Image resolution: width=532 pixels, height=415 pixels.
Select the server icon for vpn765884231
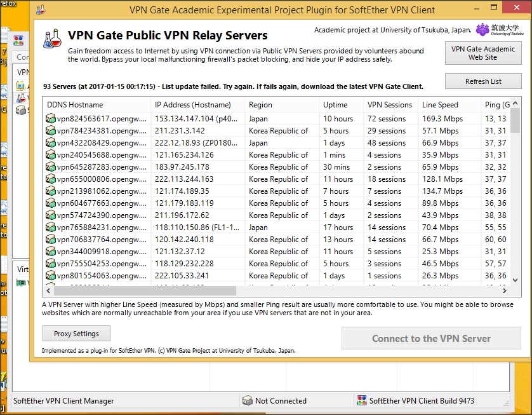tap(51, 228)
